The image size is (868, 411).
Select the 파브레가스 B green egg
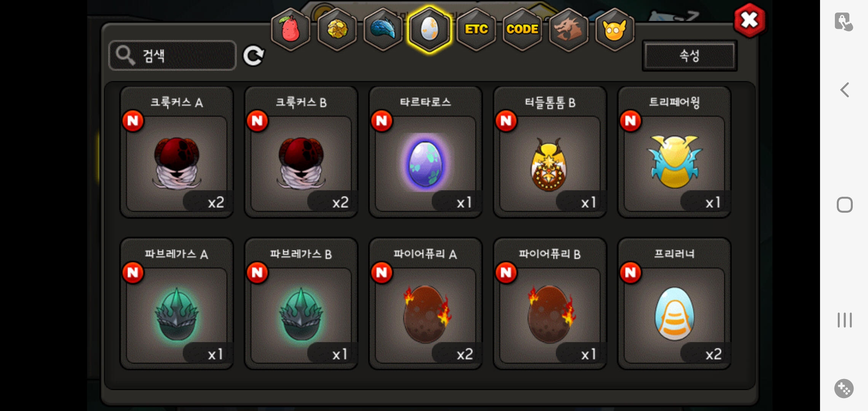coord(301,304)
